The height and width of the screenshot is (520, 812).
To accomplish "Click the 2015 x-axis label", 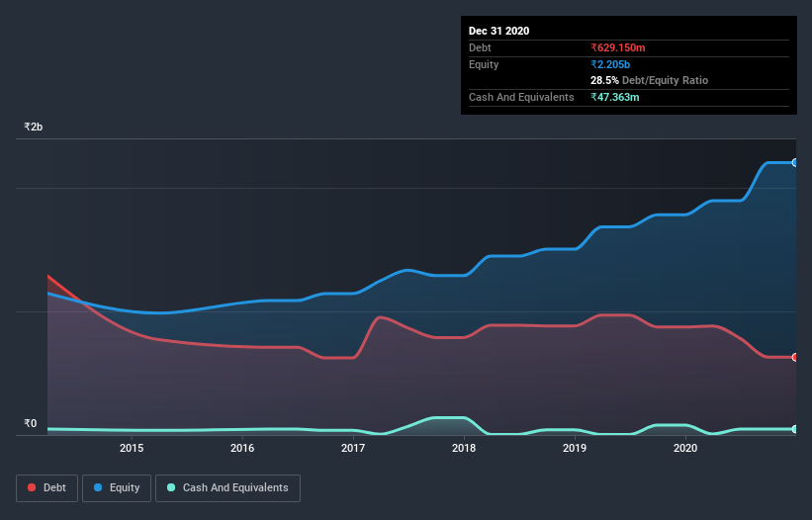I will coord(132,448).
